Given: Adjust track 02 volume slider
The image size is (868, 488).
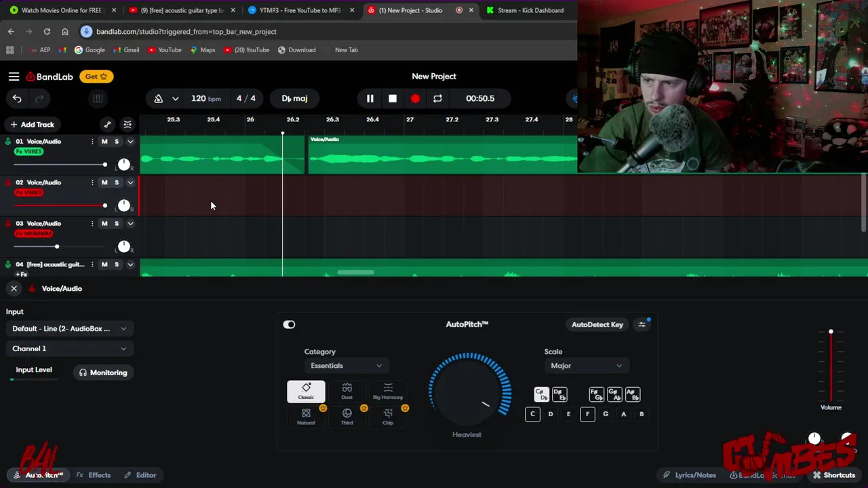Looking at the screenshot, I should pyautogui.click(x=60, y=205).
